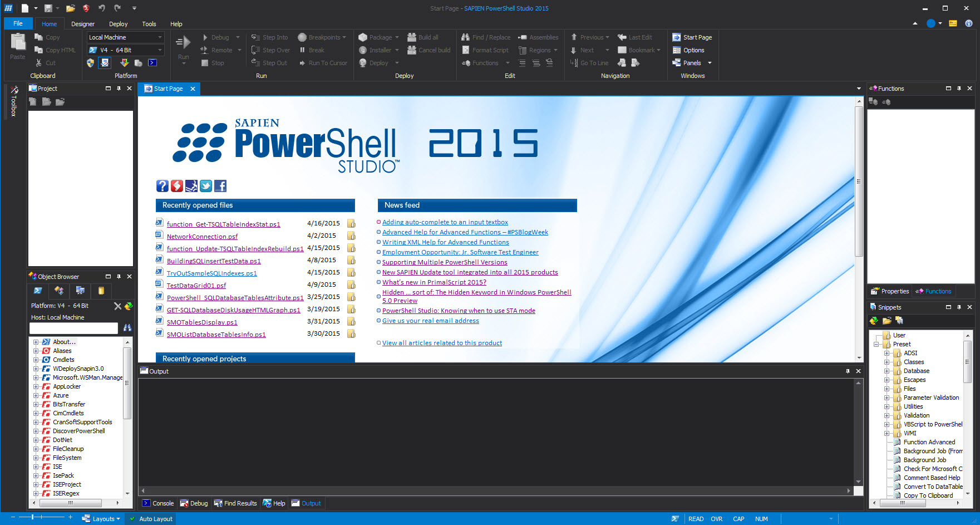This screenshot has height=525, width=980.
Task: Click the zoom out minus on status bar
Action: pos(13,517)
